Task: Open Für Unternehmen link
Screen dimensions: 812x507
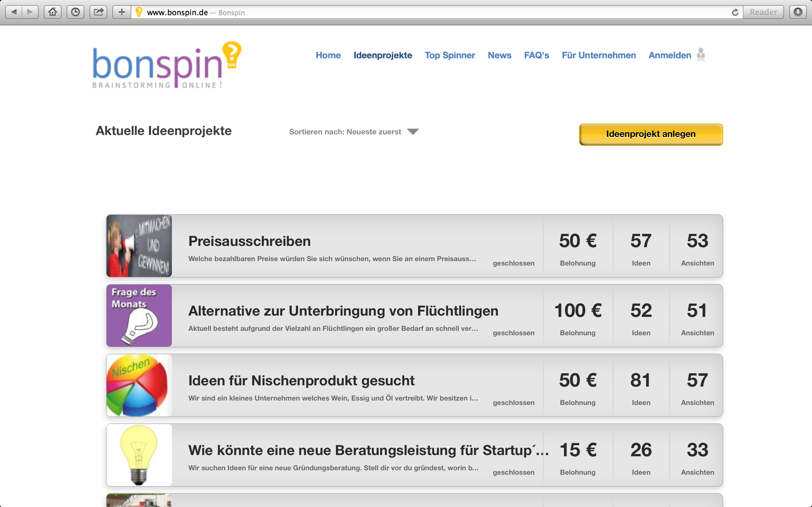Action: point(599,55)
